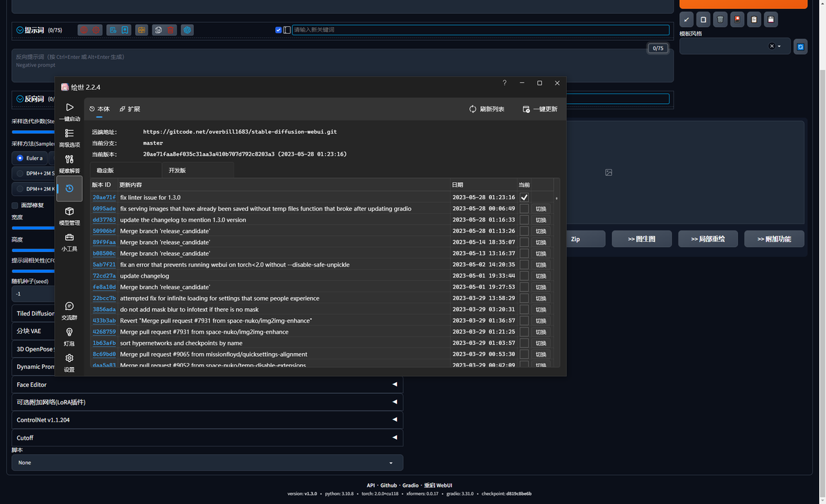Screen dimensions: 826x504
Task: Toggle current checkbox for version 20ae71f
Action: pyautogui.click(x=524, y=197)
